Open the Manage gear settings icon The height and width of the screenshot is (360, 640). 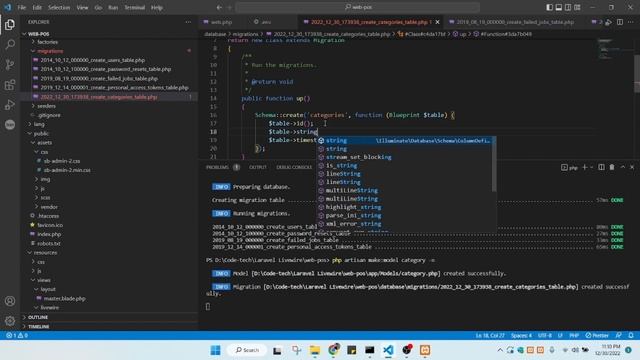click(x=10, y=321)
